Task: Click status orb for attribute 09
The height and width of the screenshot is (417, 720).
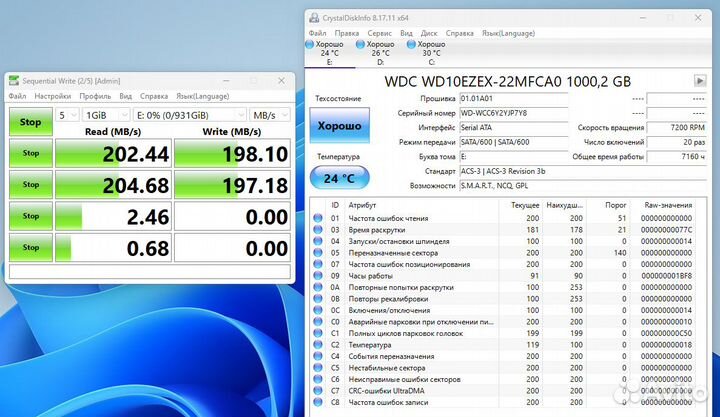Action: pos(318,276)
